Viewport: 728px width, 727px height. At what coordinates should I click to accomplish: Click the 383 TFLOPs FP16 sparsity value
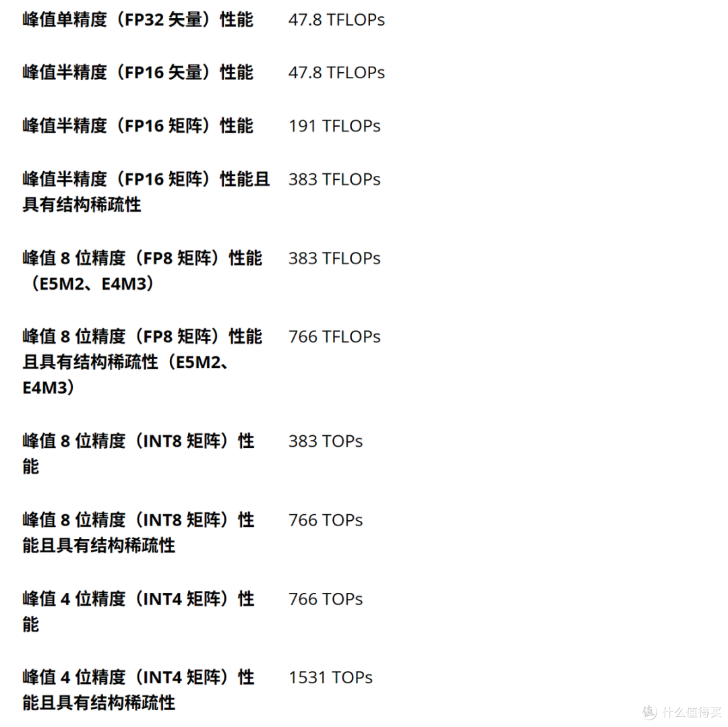point(334,179)
